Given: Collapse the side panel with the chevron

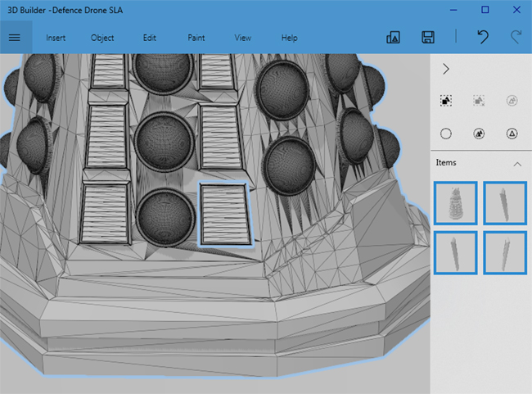Looking at the screenshot, I should 446,70.
